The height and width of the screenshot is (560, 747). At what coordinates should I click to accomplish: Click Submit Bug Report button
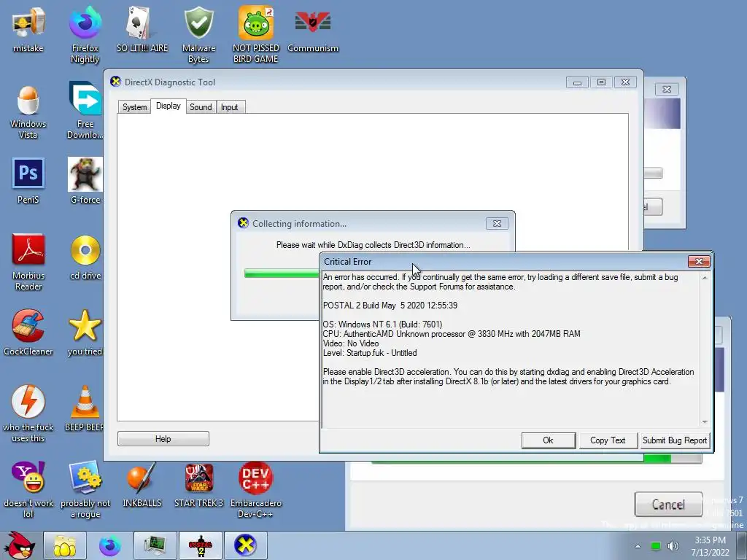(x=675, y=440)
